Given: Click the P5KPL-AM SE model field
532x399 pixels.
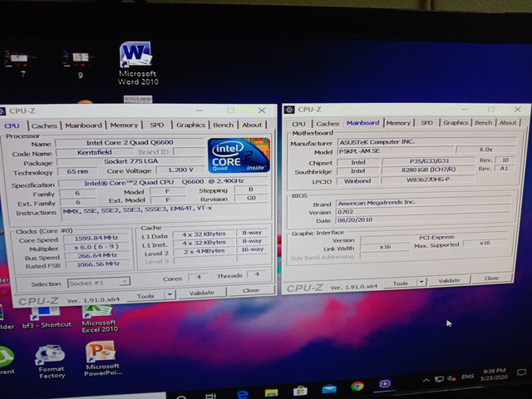Looking at the screenshot, I should click(x=396, y=151).
